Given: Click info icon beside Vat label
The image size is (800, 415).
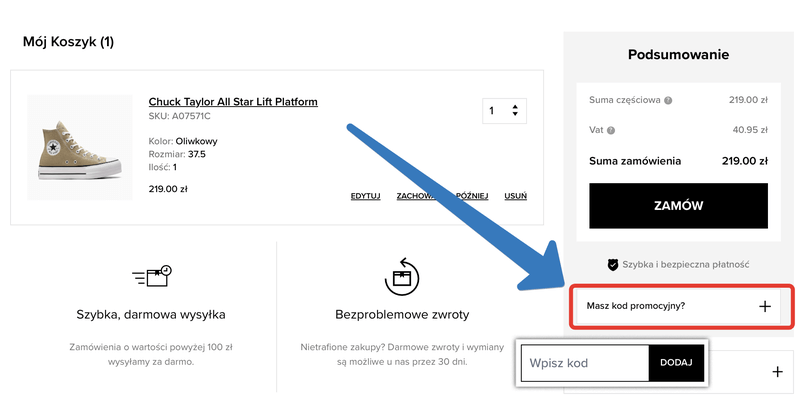Looking at the screenshot, I should click(x=610, y=130).
